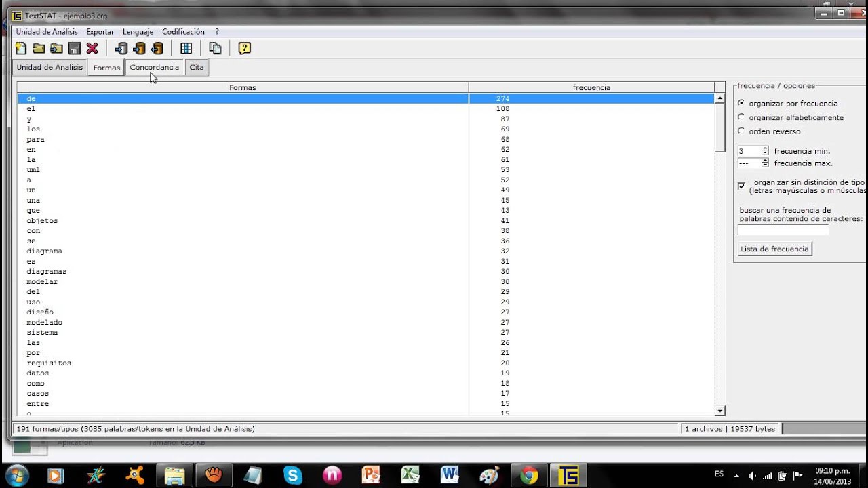This screenshot has height=488, width=868.
Task: Open the Windows Start menu
Action: (16, 475)
